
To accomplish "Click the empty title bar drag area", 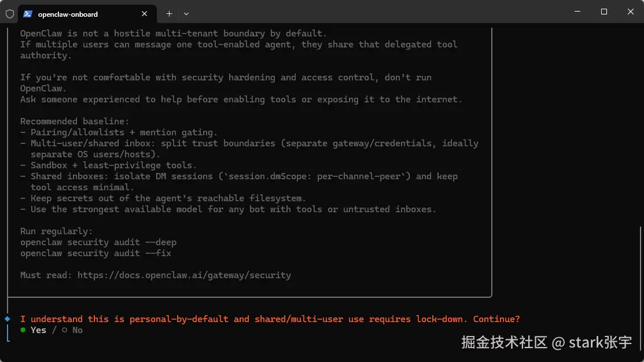I will tap(376, 13).
